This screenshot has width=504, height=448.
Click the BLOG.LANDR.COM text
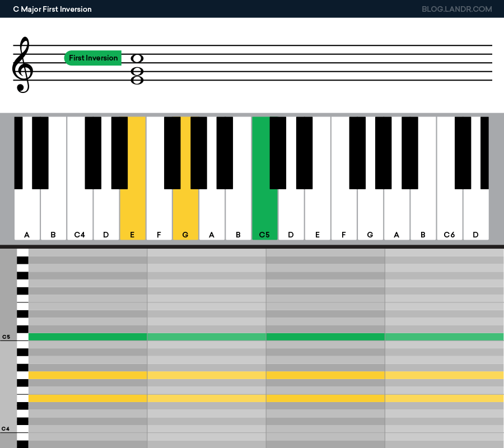457,9
